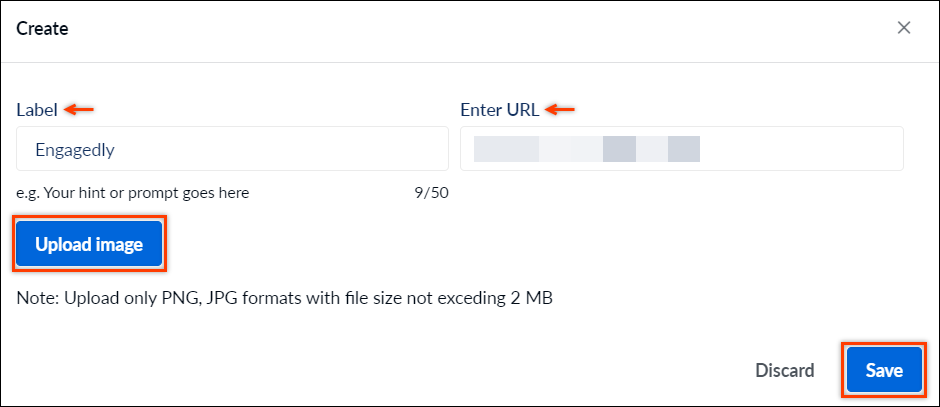Click the empty area right of the blurred URL
This screenshot has height=407, width=940.
click(x=800, y=149)
